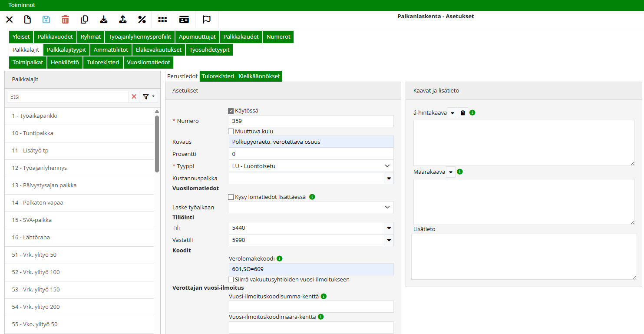Expand the Kustannuspaikka dropdown arrow

(389, 178)
